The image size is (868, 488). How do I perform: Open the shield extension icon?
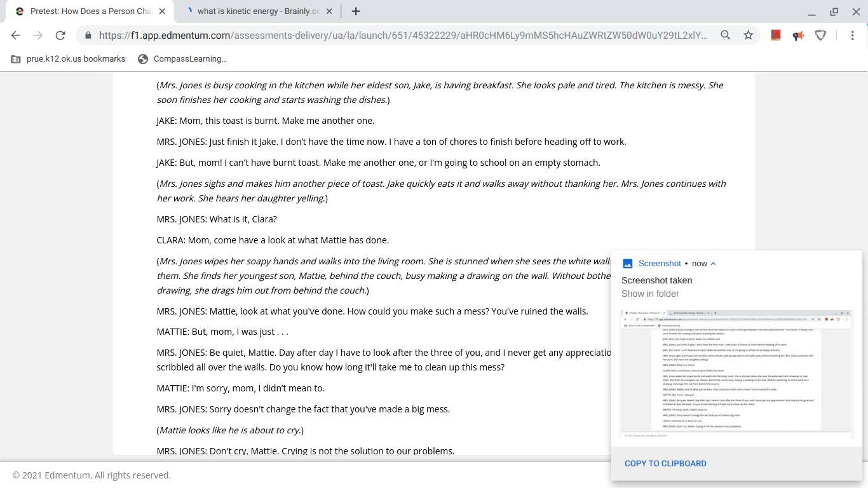coord(821,36)
